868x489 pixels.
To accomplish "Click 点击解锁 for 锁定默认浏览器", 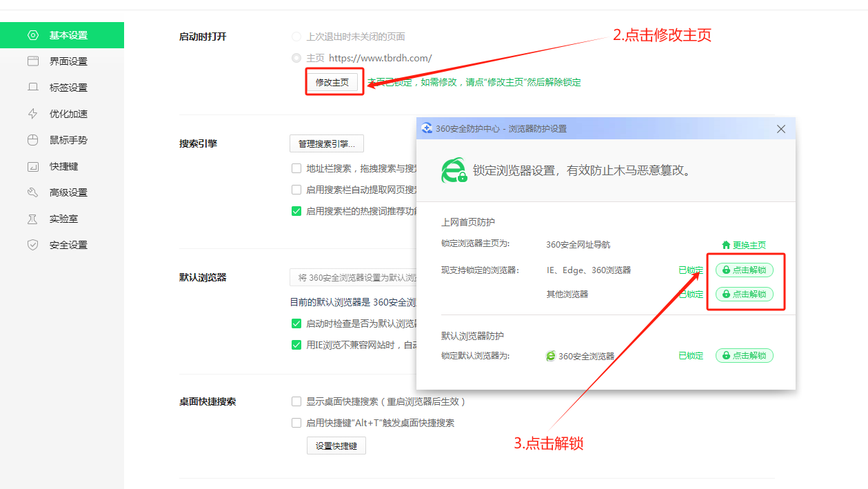I will tap(745, 356).
